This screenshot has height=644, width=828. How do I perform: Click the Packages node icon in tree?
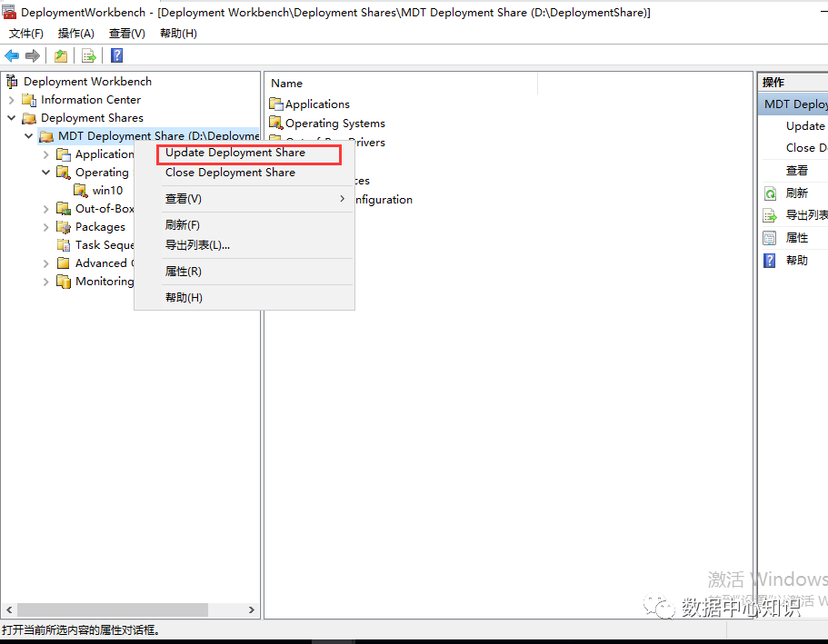coord(64,227)
